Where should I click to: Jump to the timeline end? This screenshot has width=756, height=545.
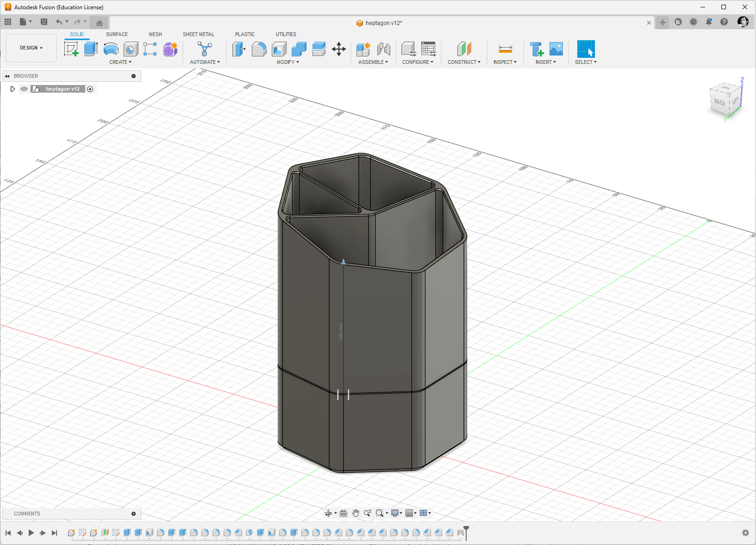54,533
